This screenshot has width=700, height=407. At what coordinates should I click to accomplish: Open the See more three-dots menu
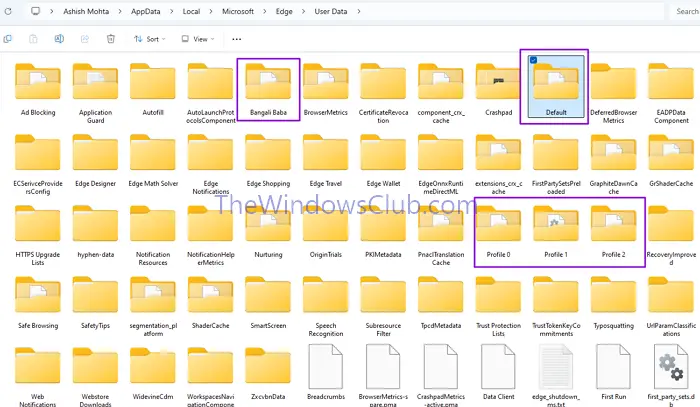tap(237, 39)
